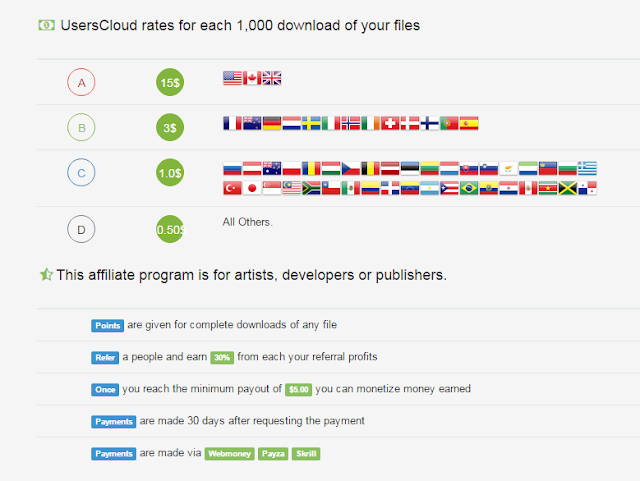Select the Norway flag
The width and height of the screenshot is (640, 481).
pos(351,123)
